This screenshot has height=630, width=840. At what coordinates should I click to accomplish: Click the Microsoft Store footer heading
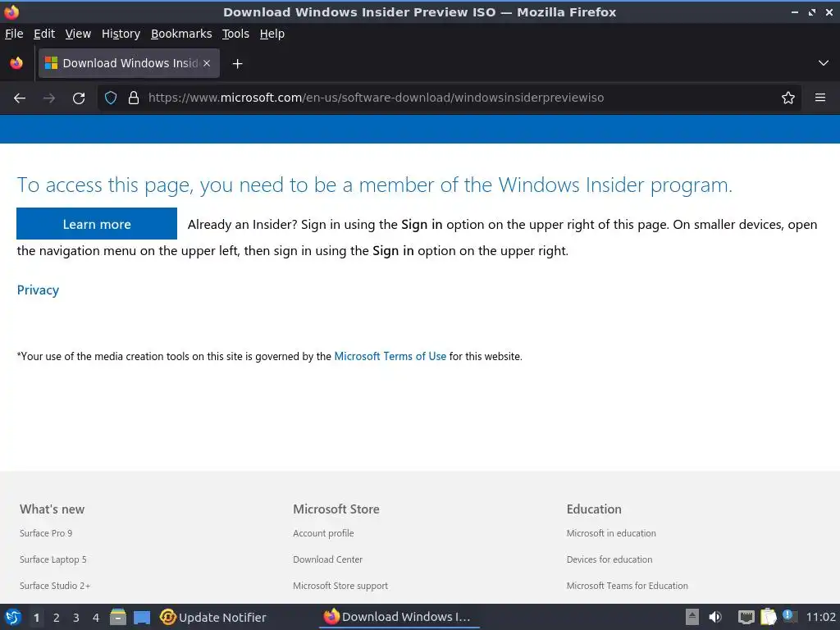click(x=336, y=509)
